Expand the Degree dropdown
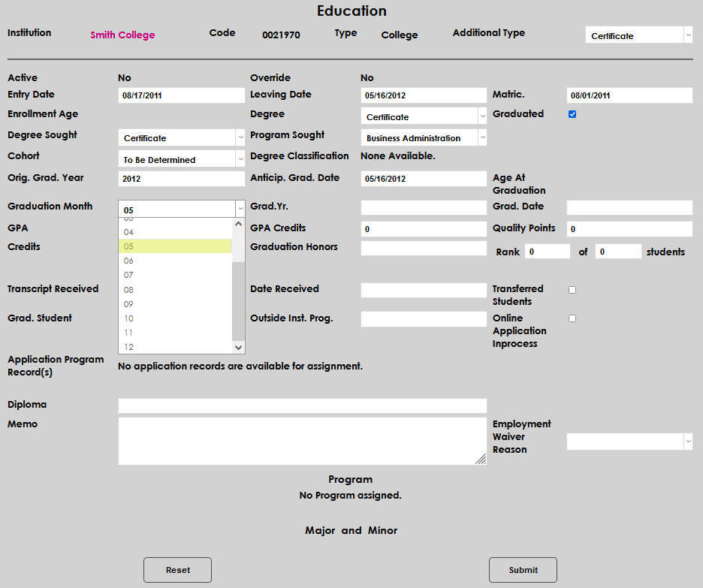Viewport: 703px width, 588px height. [x=424, y=116]
